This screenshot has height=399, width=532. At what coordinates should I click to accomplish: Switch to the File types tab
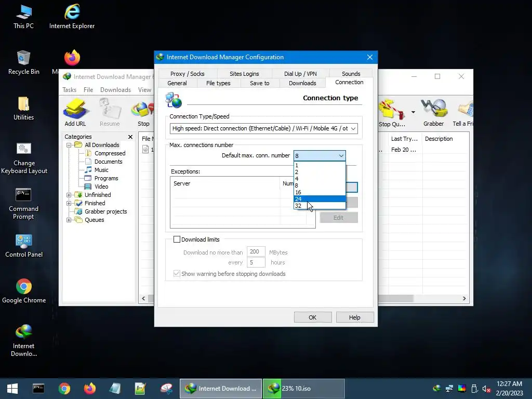pyautogui.click(x=218, y=83)
